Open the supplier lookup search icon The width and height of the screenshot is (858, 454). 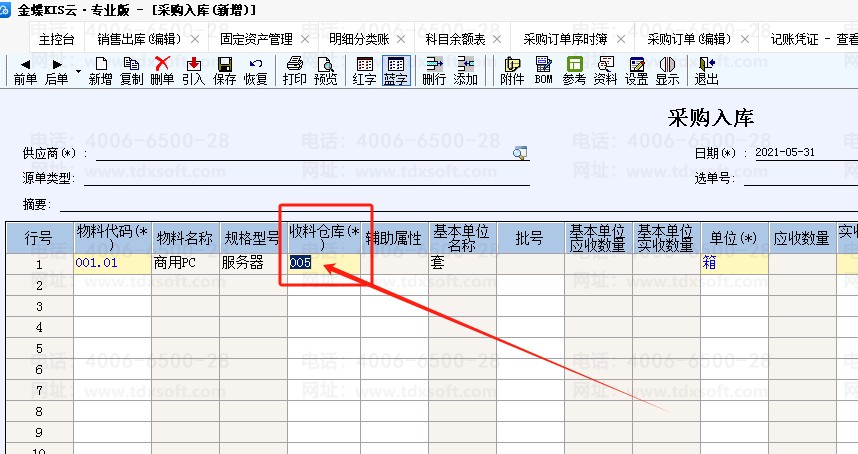coord(520,153)
